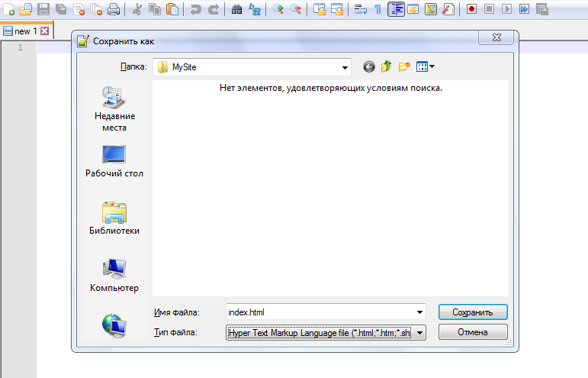This screenshot has height=378, width=588.
Task: Toggle synchronized horizontal scrolling icon
Action: pos(337,8)
